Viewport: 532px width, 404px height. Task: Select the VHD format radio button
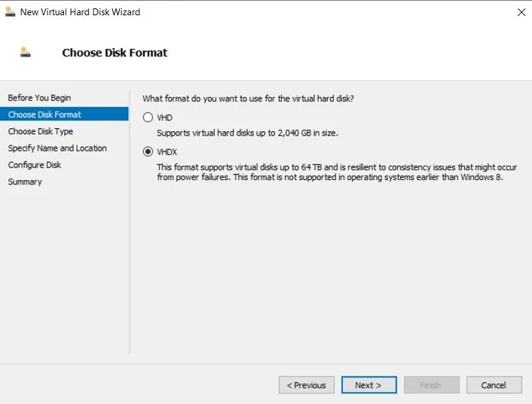click(x=148, y=117)
